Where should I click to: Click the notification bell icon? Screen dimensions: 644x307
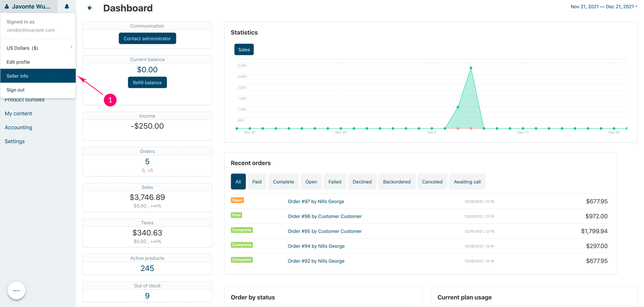67,7
